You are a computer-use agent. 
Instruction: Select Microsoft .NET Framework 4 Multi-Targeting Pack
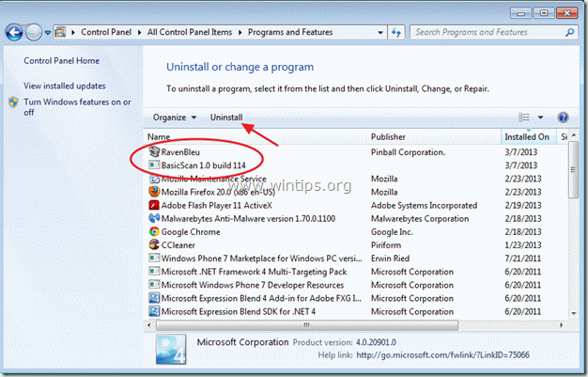254,272
